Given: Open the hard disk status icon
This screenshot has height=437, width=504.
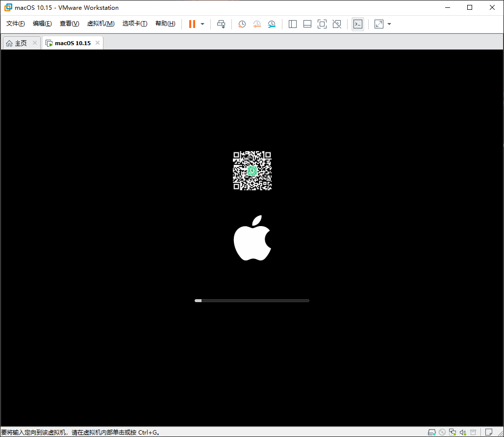Looking at the screenshot, I should [x=432, y=432].
